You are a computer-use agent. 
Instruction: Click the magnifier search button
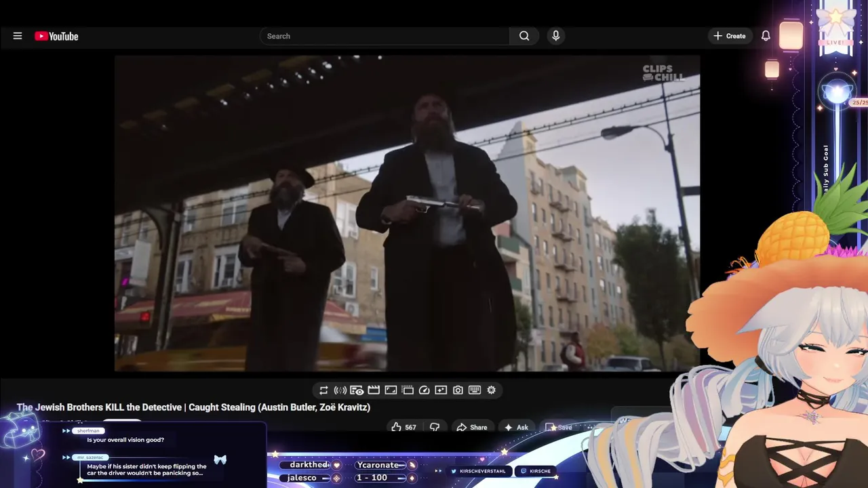pyautogui.click(x=524, y=36)
